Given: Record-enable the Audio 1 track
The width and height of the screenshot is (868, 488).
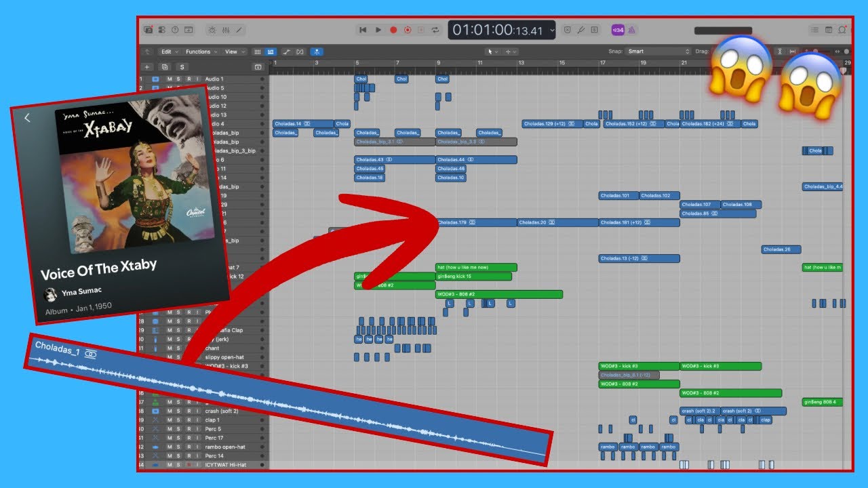Looking at the screenshot, I should [188, 79].
